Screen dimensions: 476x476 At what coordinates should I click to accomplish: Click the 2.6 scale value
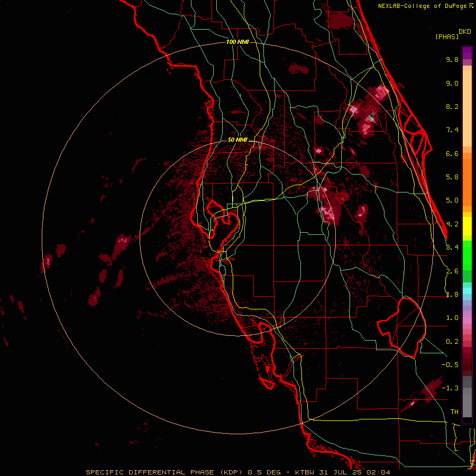pos(452,271)
